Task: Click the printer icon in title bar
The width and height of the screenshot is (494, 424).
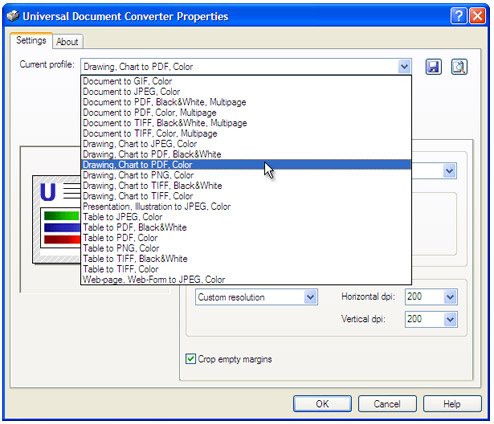Action: [13, 16]
